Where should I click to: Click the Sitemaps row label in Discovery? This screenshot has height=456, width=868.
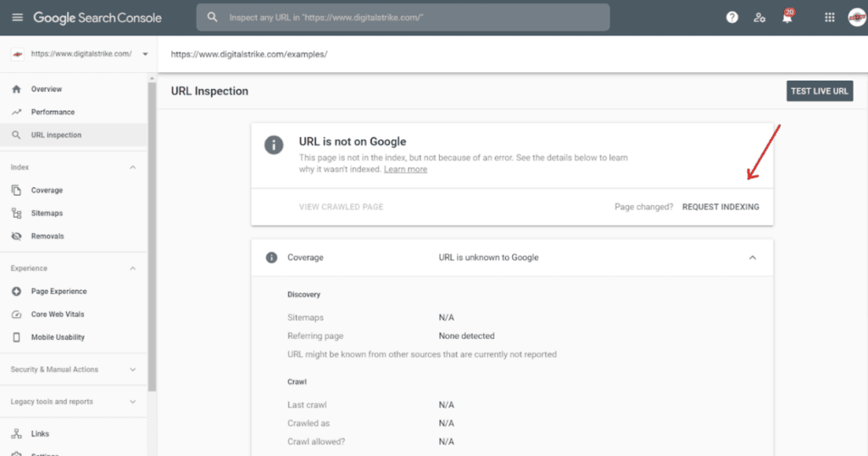coord(305,318)
